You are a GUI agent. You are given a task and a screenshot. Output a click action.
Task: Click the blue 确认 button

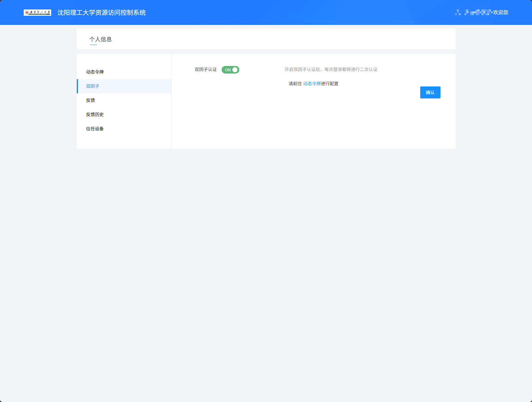(430, 92)
